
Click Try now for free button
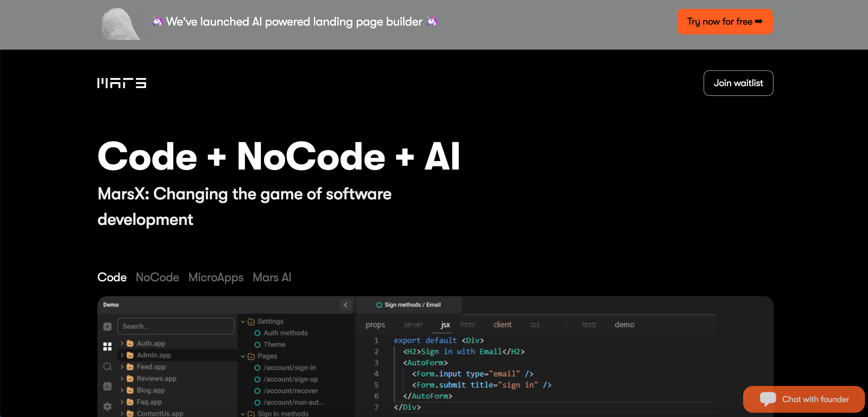click(x=725, y=22)
